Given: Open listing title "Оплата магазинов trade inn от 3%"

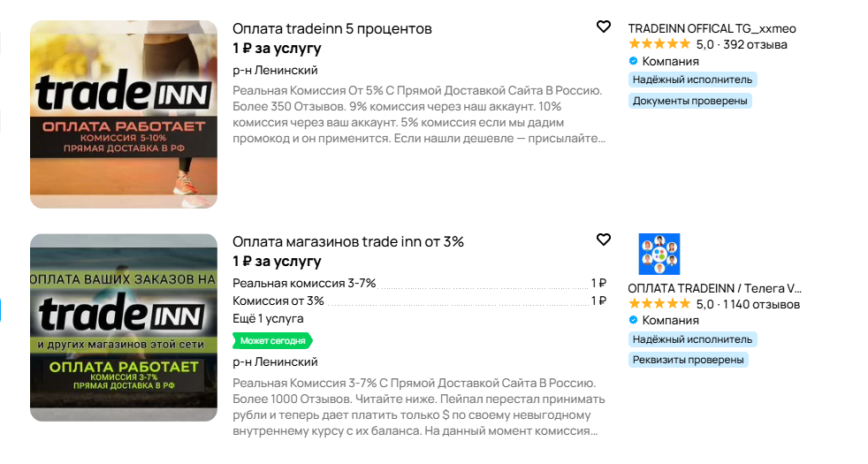Looking at the screenshot, I should click(348, 241).
